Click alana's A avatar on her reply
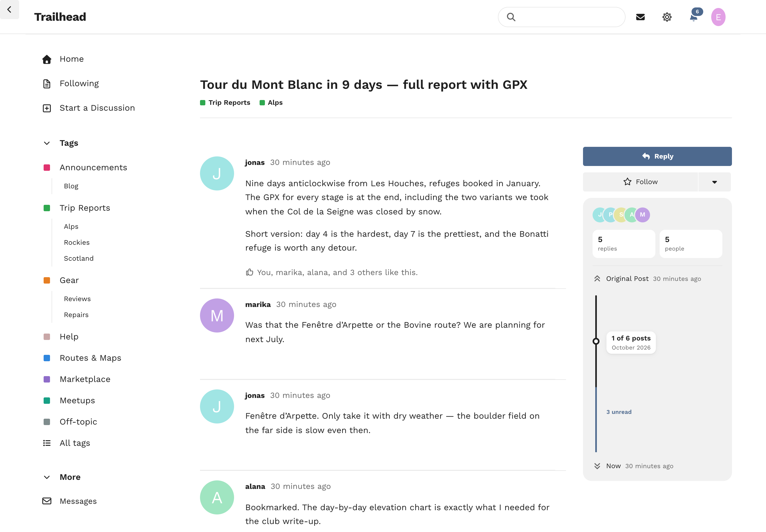 pos(217,497)
